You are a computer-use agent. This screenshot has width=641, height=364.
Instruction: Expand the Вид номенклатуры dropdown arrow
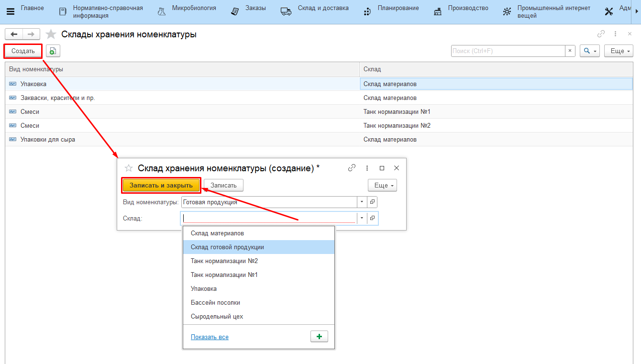tap(362, 202)
